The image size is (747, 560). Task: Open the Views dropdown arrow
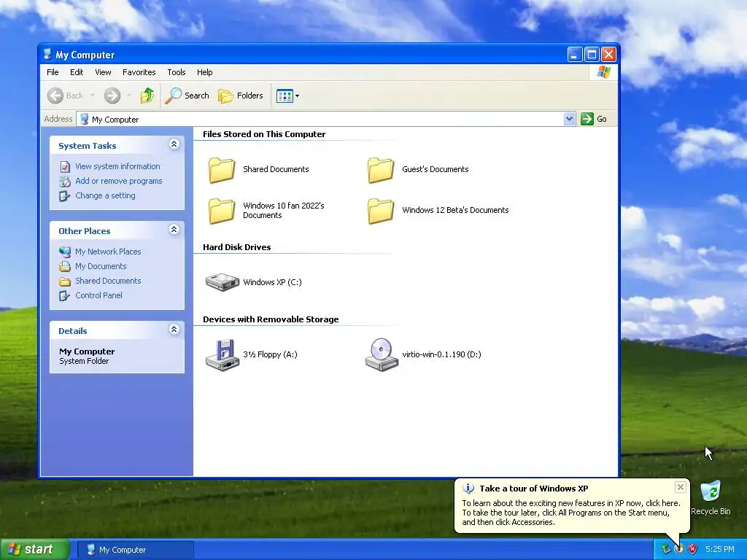[298, 96]
